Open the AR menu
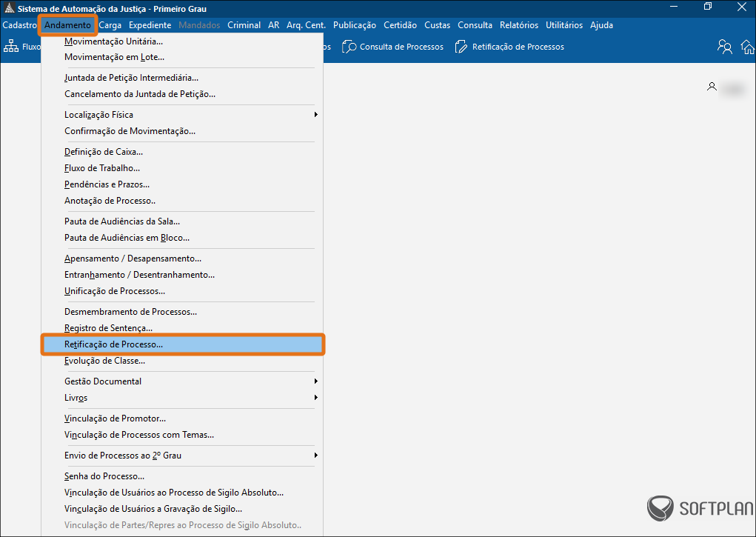 click(274, 25)
